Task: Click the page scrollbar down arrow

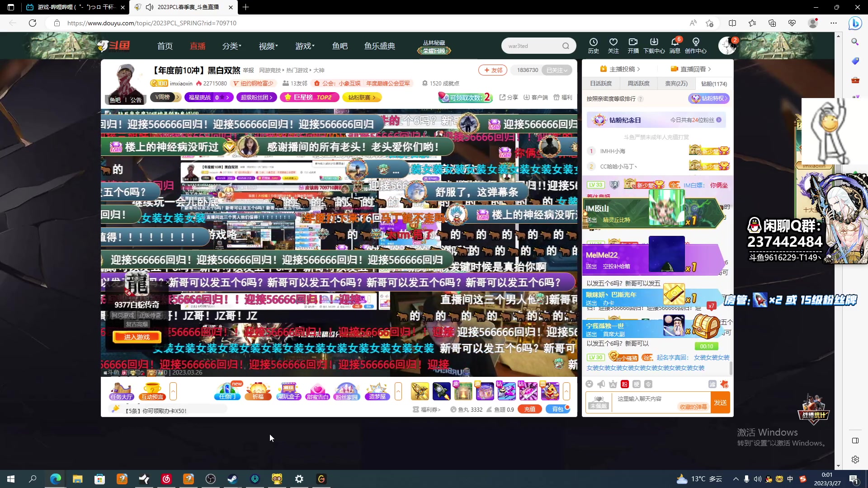Action: click(x=838, y=466)
